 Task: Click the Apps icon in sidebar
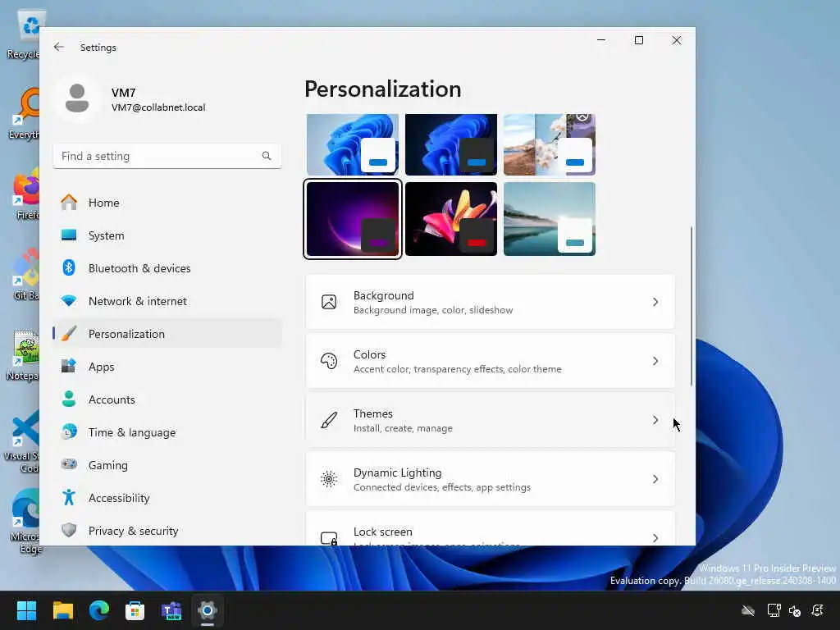[x=69, y=367]
